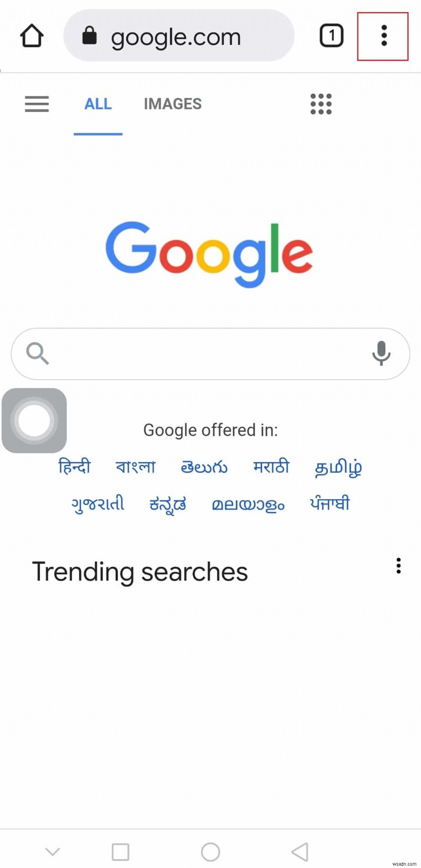The image size is (421, 868).
Task: Start voice search with the microphone
Action: point(381,353)
